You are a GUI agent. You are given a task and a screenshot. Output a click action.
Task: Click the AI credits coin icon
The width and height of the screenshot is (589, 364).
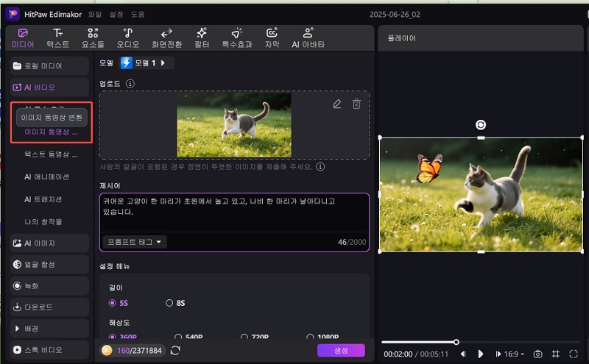pyautogui.click(x=107, y=351)
